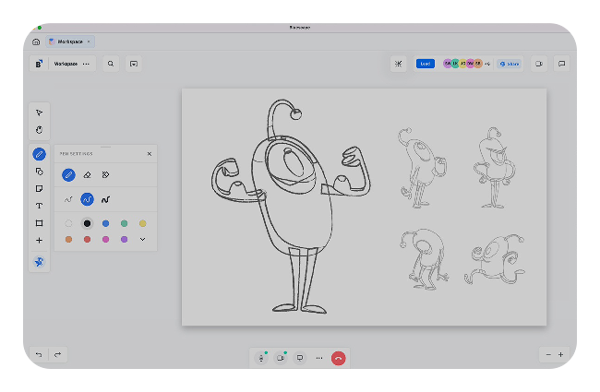Pick the blue color swatch

[x=106, y=223]
